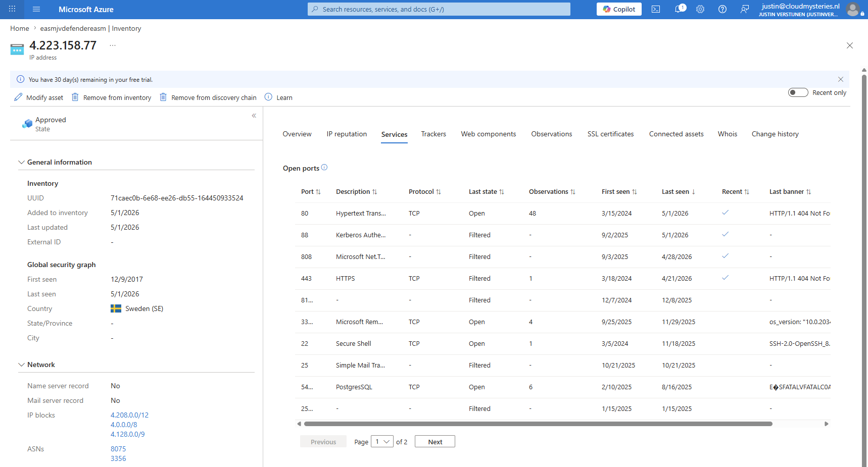Collapse the left details pane chevron
The width and height of the screenshot is (868, 467).
tap(254, 116)
